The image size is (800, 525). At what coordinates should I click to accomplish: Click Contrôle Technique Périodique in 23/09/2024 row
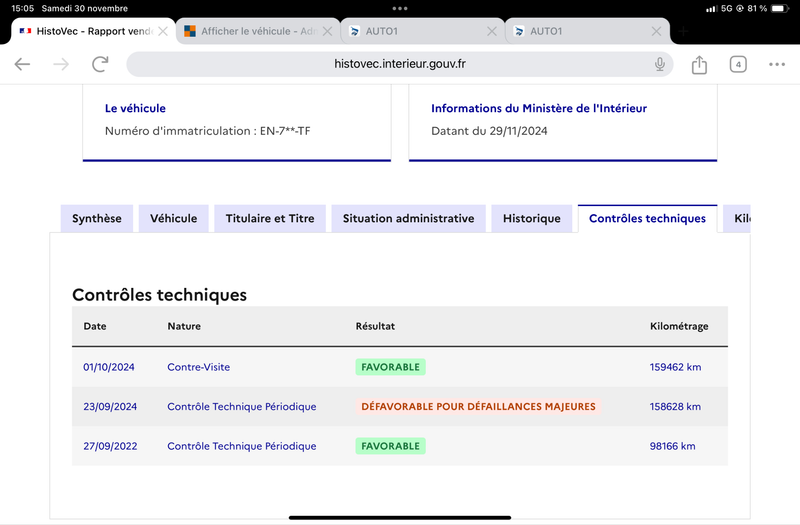[242, 407]
